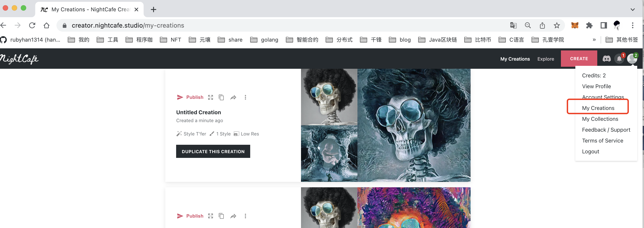Expand Untitled Creation to fullscreen view
Screen dimensions: 644x228
[x=210, y=97]
